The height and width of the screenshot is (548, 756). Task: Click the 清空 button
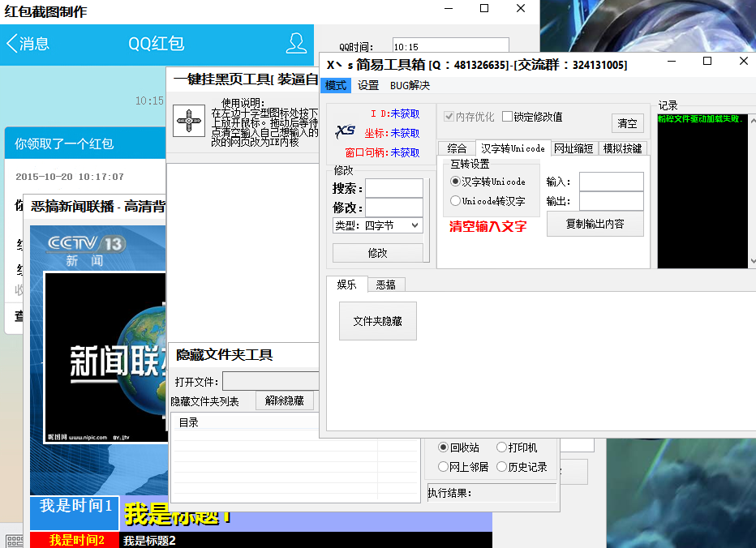pyautogui.click(x=627, y=123)
